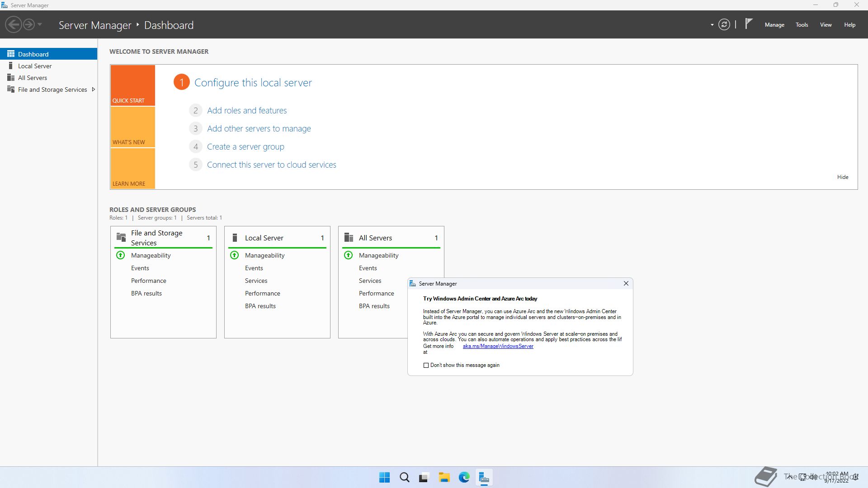Click Performance in File and Storage tile
This screenshot has height=488, width=868.
[149, 281]
